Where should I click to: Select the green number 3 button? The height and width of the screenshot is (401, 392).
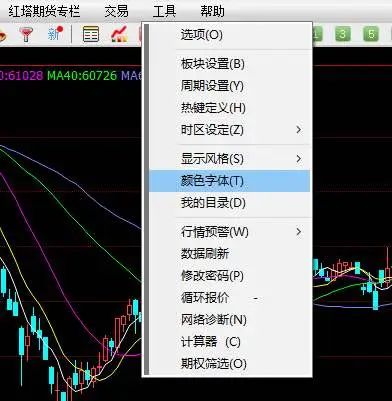point(342,34)
